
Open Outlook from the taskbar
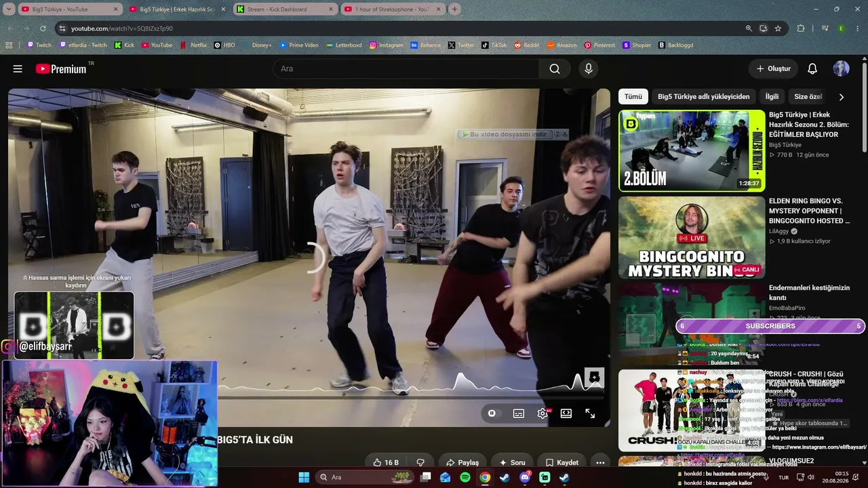click(445, 477)
